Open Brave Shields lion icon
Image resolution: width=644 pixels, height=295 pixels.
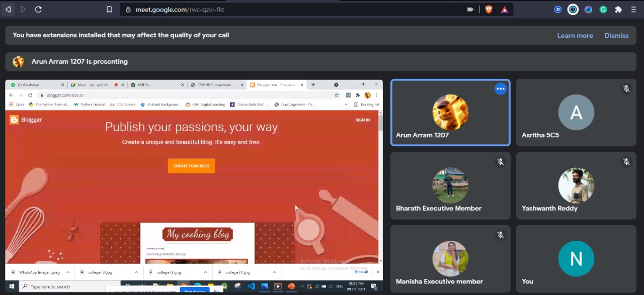(489, 9)
